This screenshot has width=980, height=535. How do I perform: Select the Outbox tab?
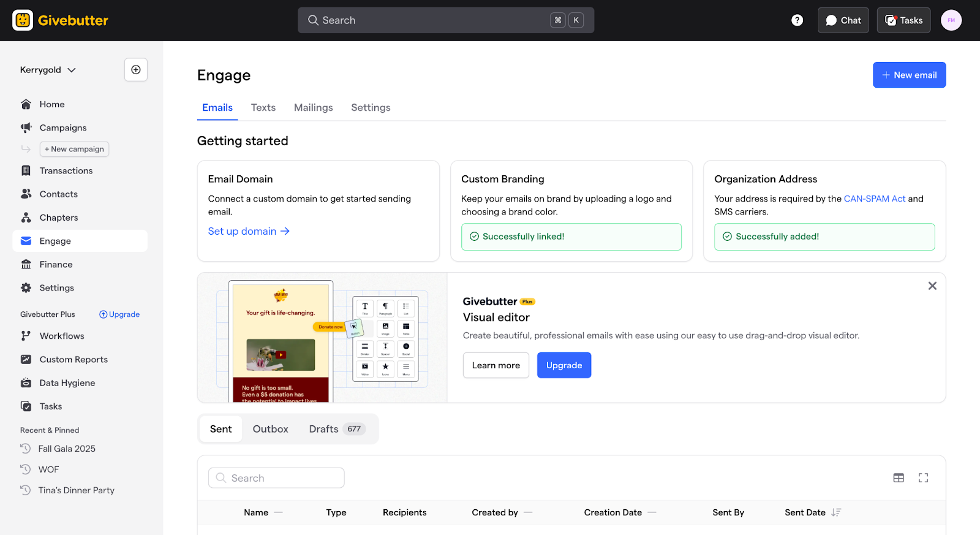pos(270,429)
